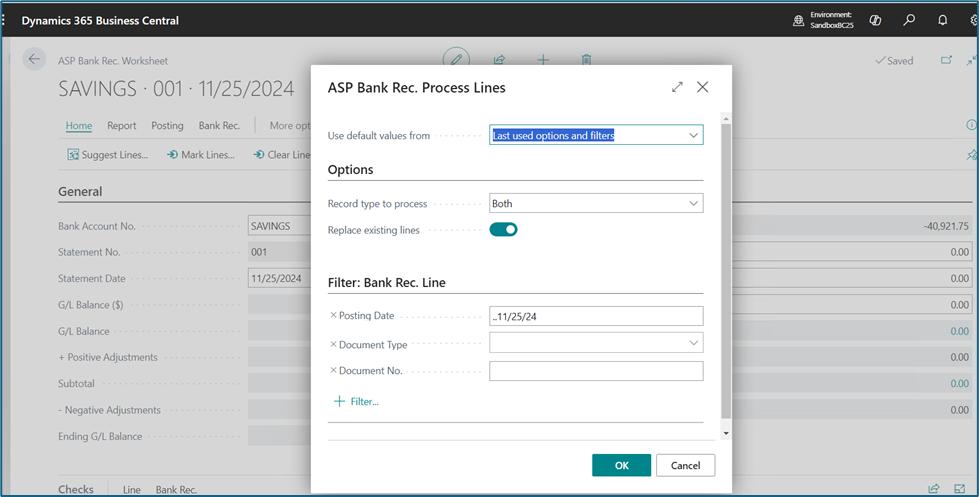The width and height of the screenshot is (979, 497).
Task: Click the Statement No. field showing 001
Action: 280,252
